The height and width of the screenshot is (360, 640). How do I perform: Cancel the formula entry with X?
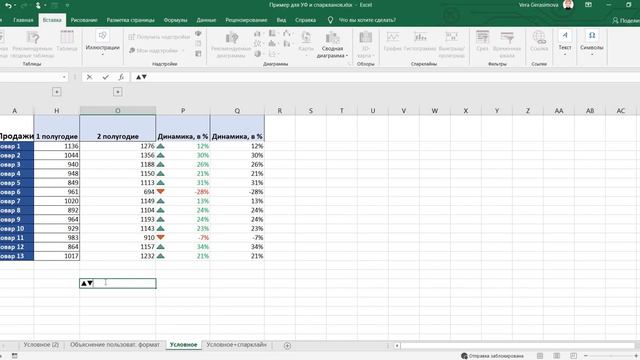pos(89,77)
